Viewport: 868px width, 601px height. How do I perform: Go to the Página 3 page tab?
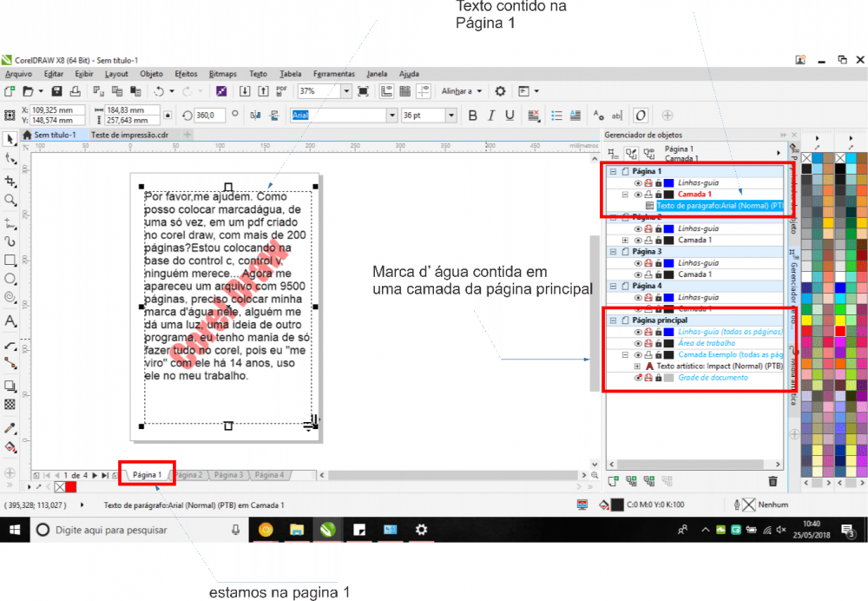228,475
